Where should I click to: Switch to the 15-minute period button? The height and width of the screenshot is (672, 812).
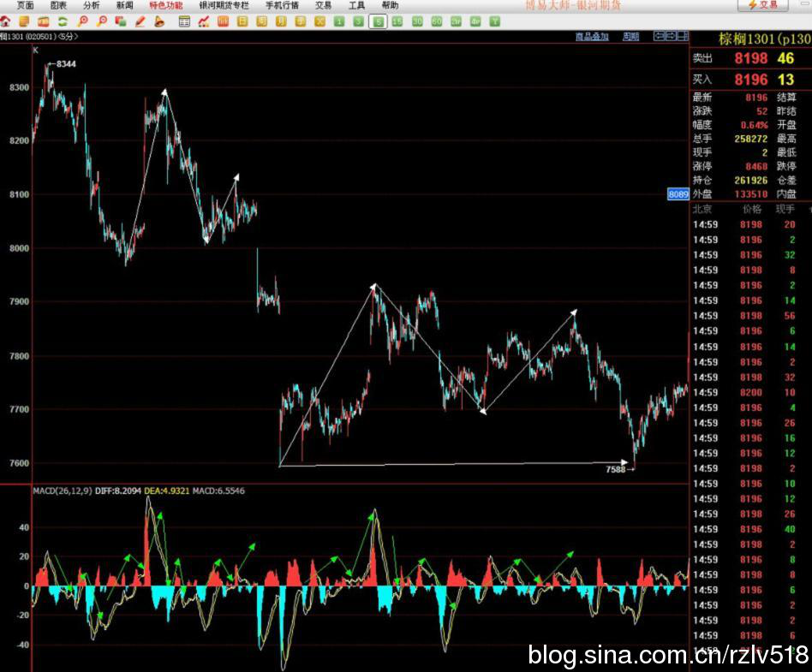click(397, 21)
